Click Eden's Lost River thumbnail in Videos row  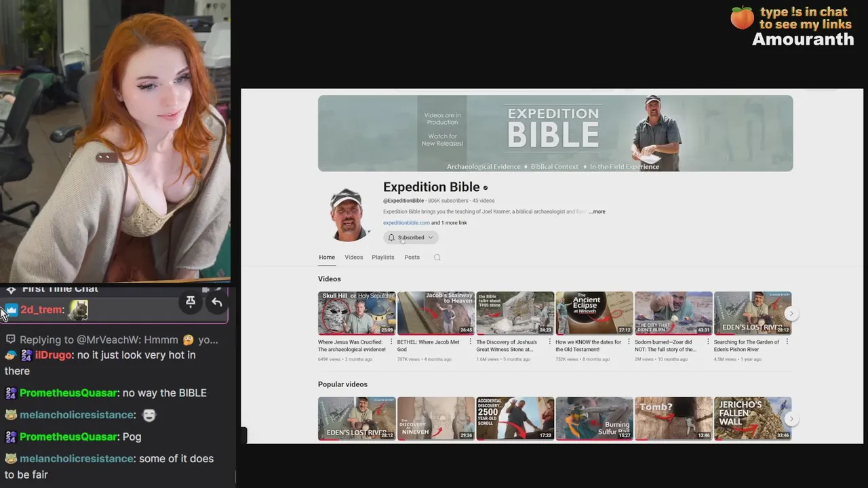pos(753,313)
